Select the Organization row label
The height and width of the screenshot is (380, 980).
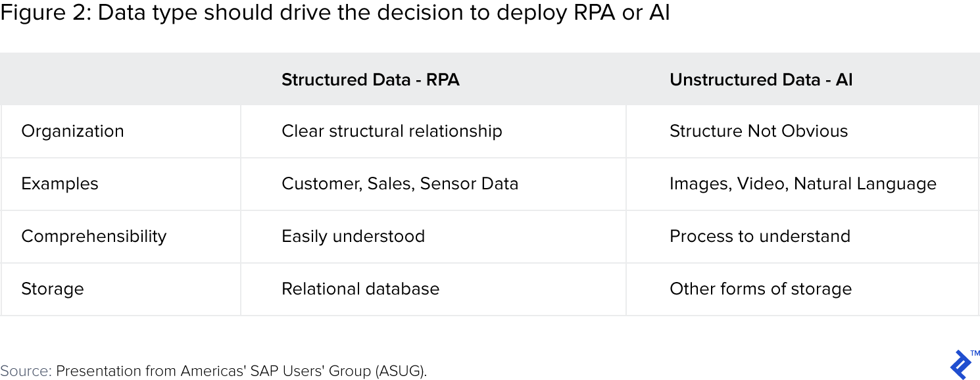72,131
